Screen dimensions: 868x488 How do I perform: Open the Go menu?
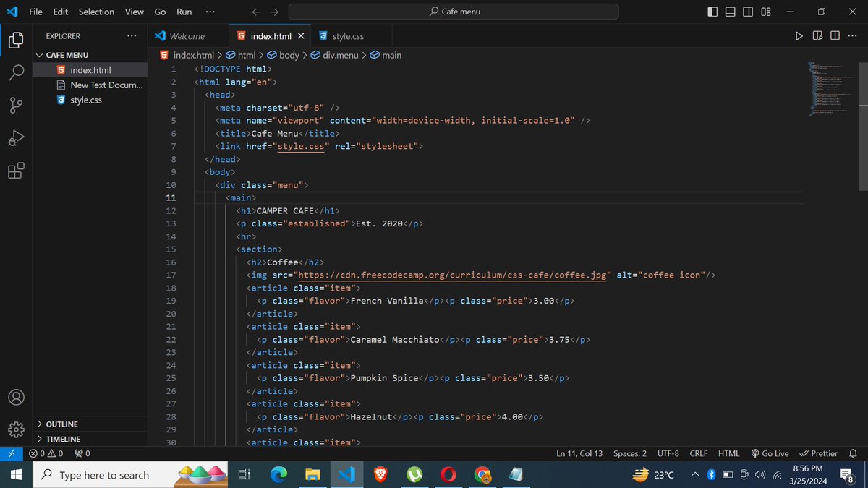pos(161,12)
